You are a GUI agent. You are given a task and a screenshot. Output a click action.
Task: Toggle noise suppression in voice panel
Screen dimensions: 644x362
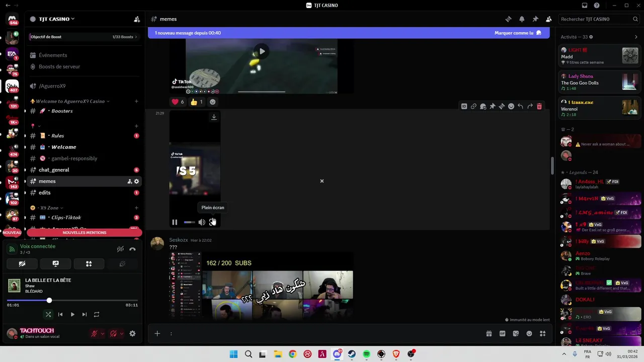click(x=120, y=249)
